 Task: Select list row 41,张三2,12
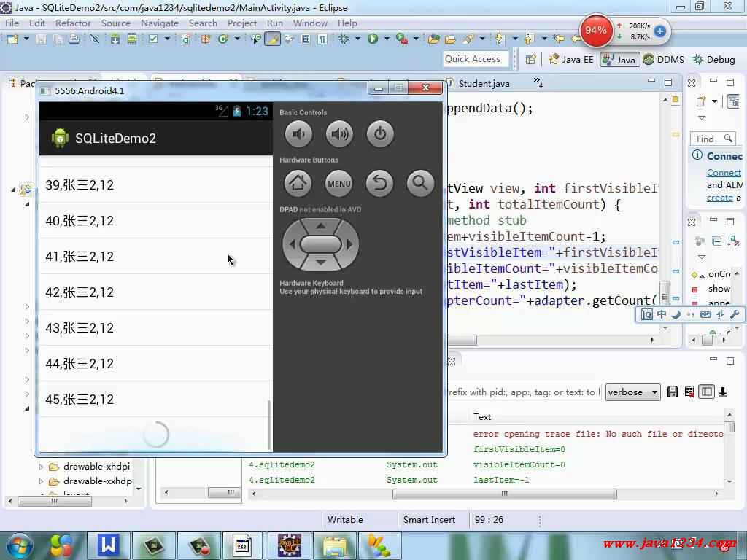coord(156,256)
